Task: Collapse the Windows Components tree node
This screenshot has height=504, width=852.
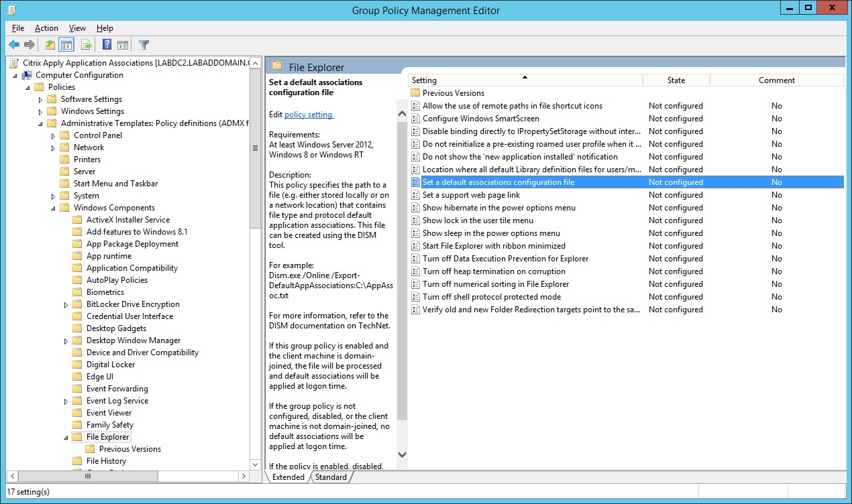Action: click(x=54, y=208)
